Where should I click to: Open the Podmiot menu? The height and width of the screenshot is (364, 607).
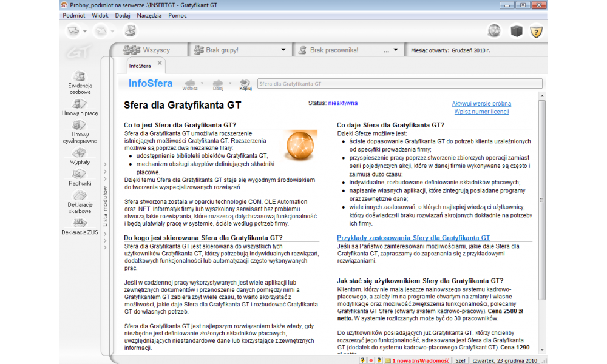[73, 16]
